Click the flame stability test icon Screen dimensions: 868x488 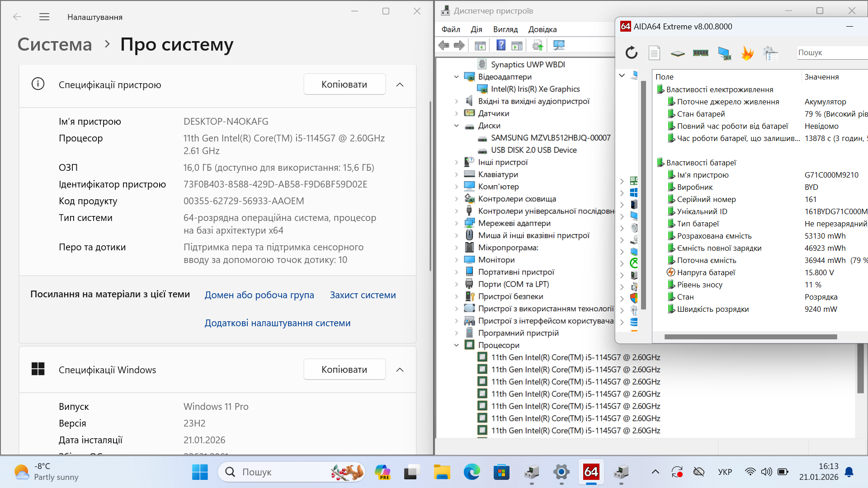747,53
